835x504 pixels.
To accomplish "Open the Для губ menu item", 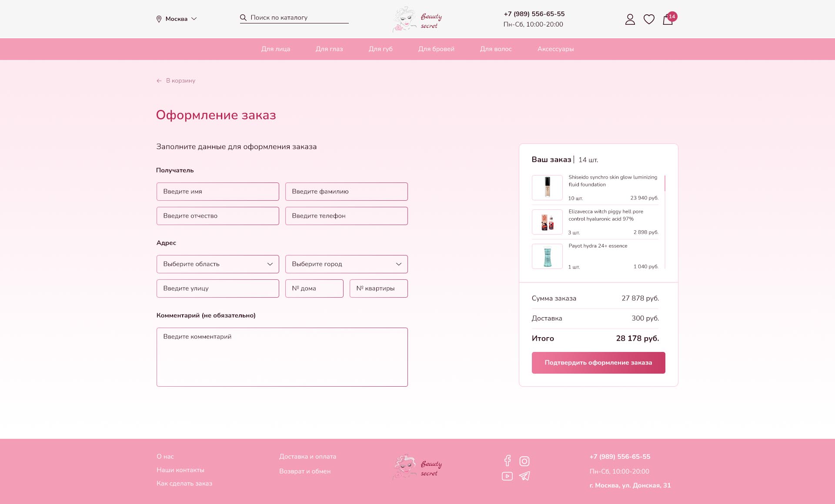I will [x=381, y=49].
